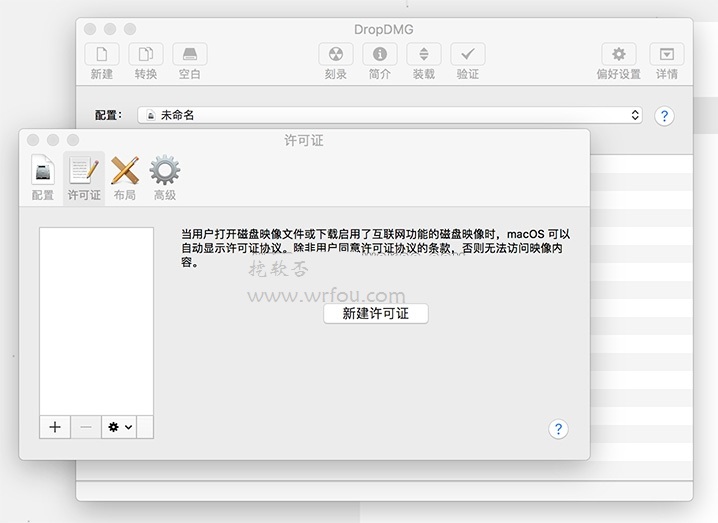Click the 许可证 window zoom button
The image size is (718, 523).
click(x=73, y=140)
